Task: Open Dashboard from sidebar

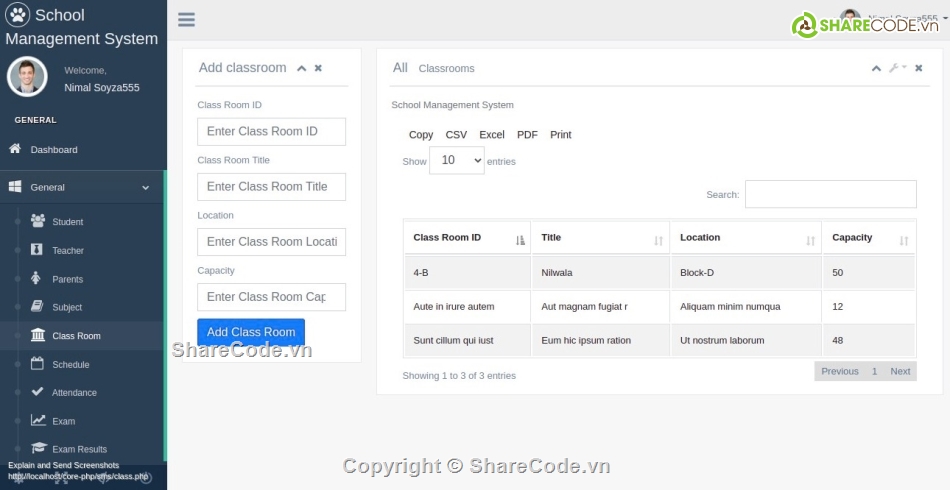Action: (53, 150)
